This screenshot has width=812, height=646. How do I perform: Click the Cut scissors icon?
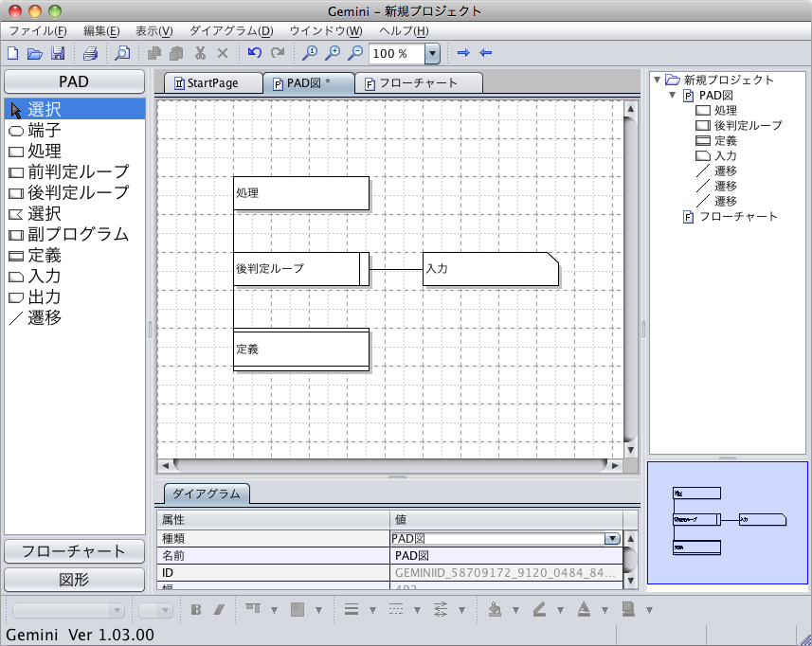pyautogui.click(x=201, y=53)
